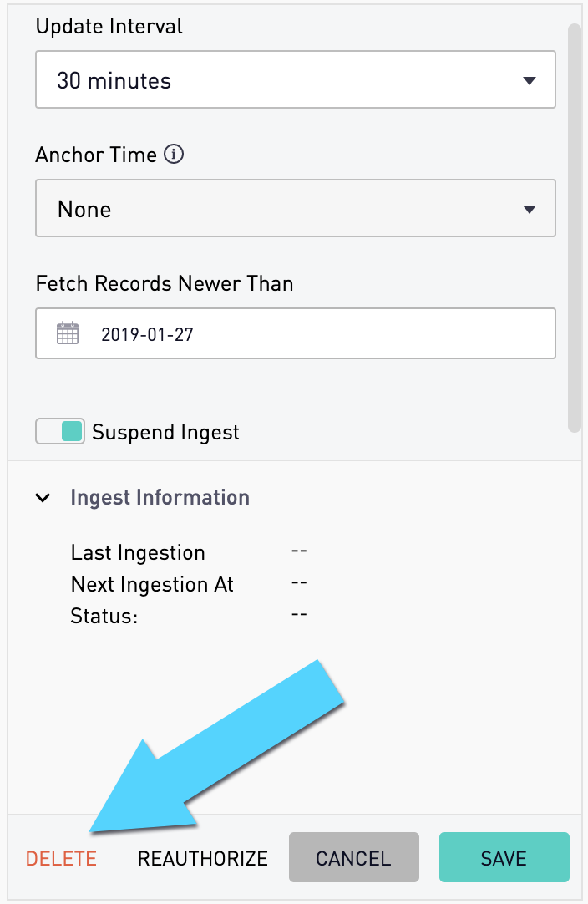Cancel the configuration changes

tap(354, 857)
